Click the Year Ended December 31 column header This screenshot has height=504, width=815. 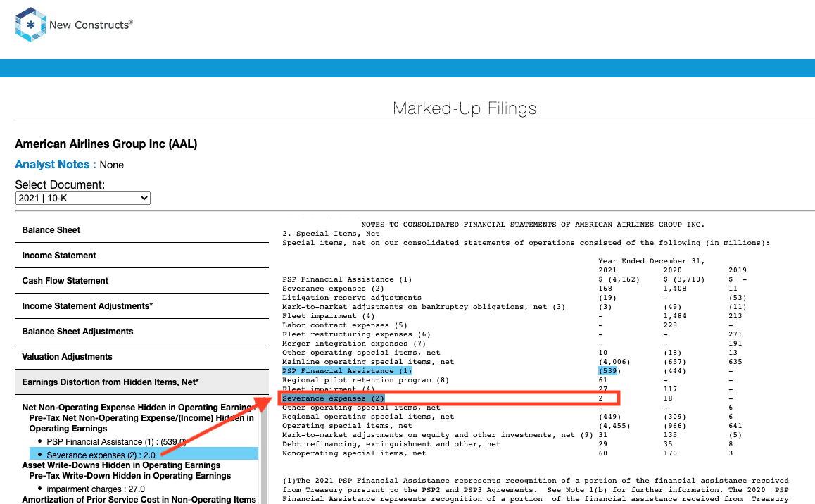coord(651,261)
